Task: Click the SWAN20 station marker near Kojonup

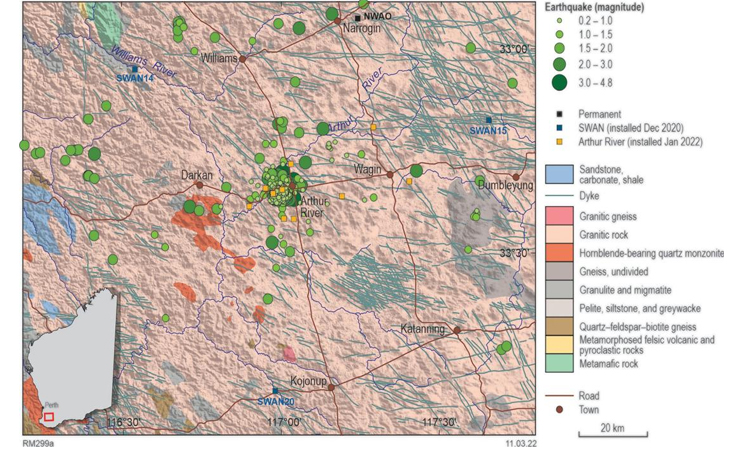Action: (x=275, y=391)
